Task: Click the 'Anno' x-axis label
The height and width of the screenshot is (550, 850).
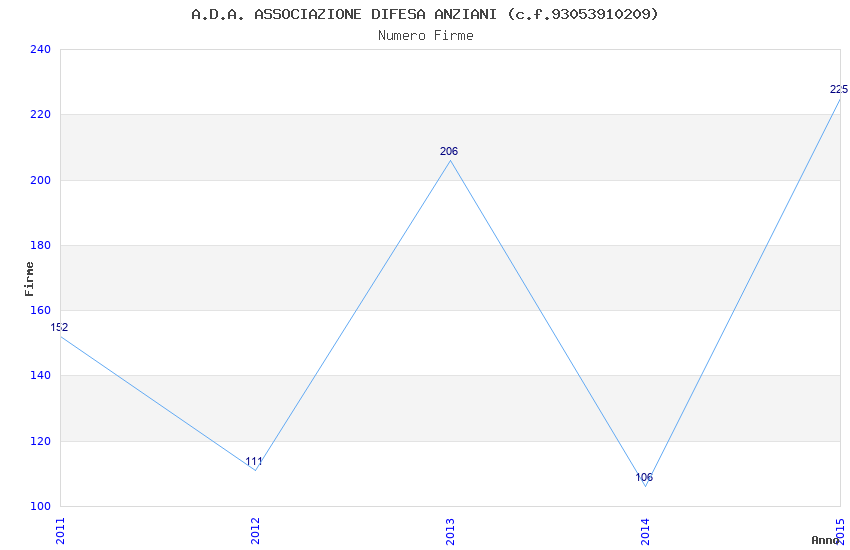Action: pyautogui.click(x=825, y=540)
